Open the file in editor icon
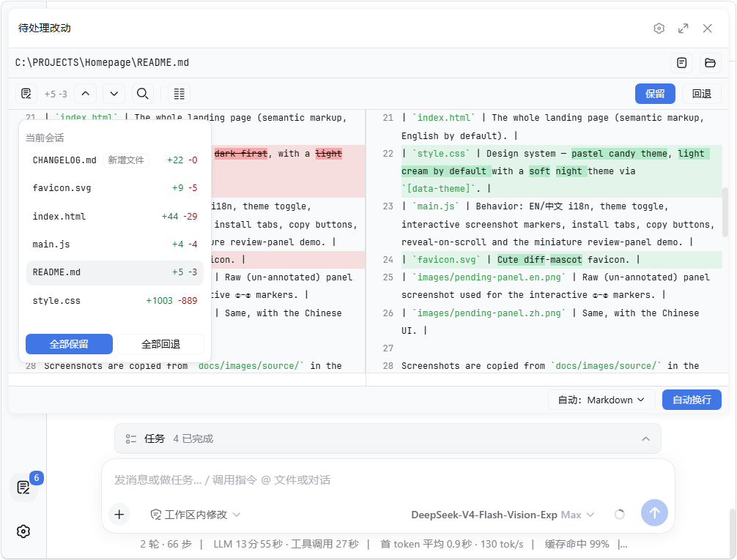 (x=681, y=62)
